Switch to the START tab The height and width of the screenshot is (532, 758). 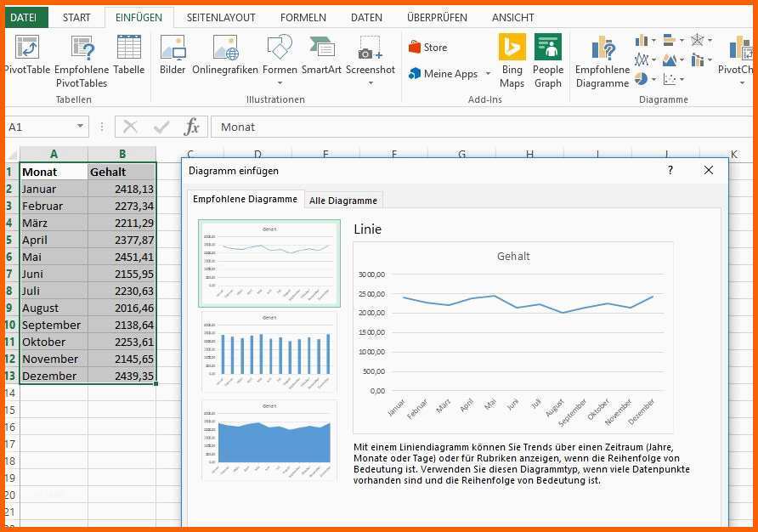[76, 18]
